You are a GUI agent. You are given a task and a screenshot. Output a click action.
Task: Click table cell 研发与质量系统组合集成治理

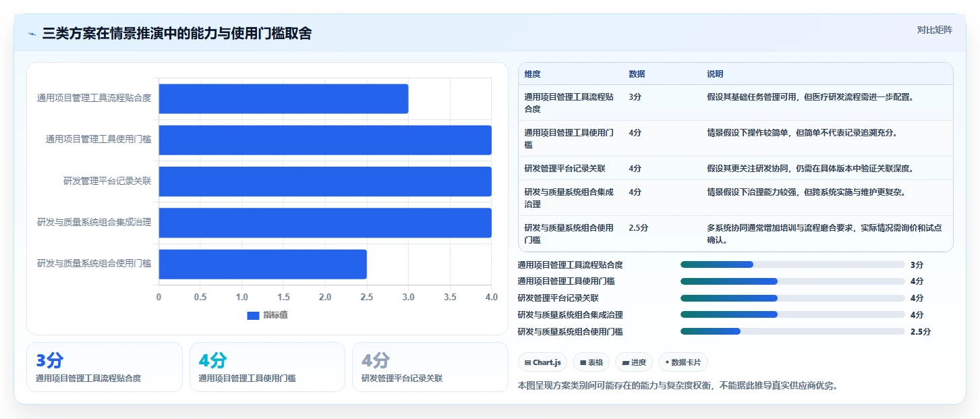(569, 198)
